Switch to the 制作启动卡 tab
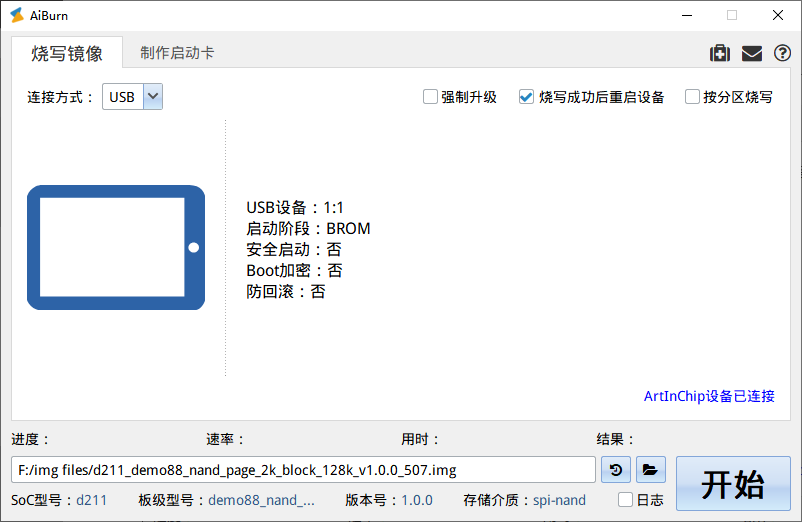 point(177,53)
